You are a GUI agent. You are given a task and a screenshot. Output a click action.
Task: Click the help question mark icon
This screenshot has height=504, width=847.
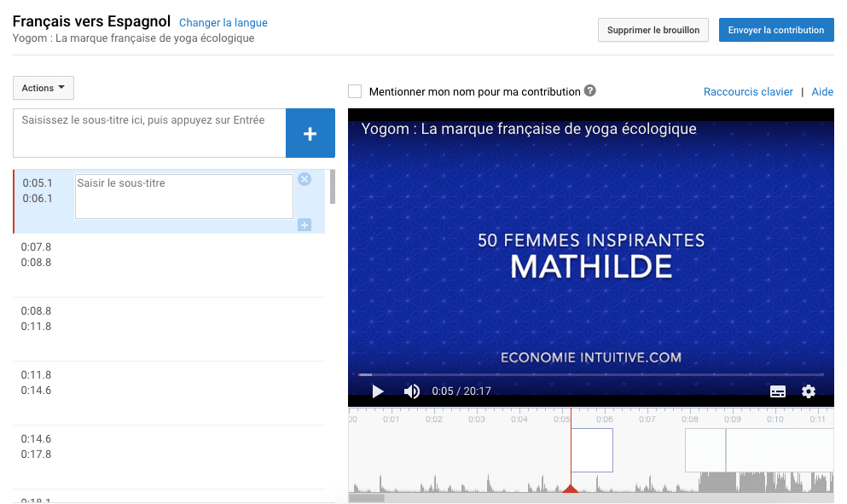590,91
